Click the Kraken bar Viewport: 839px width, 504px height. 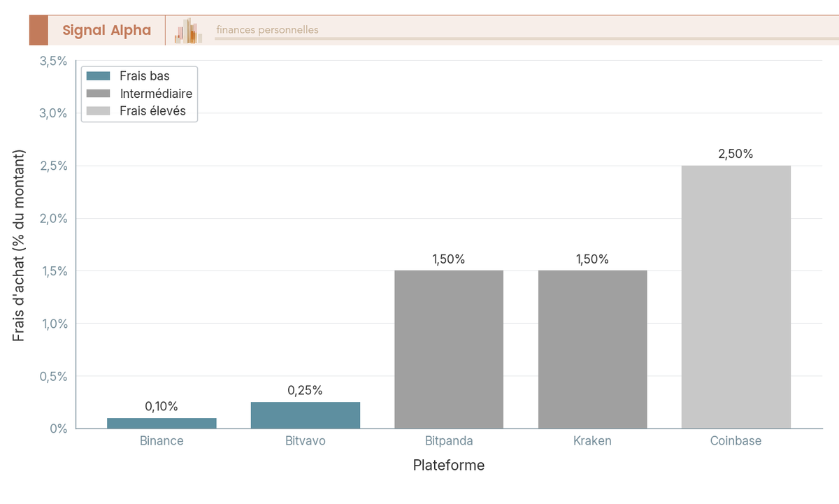coord(593,350)
